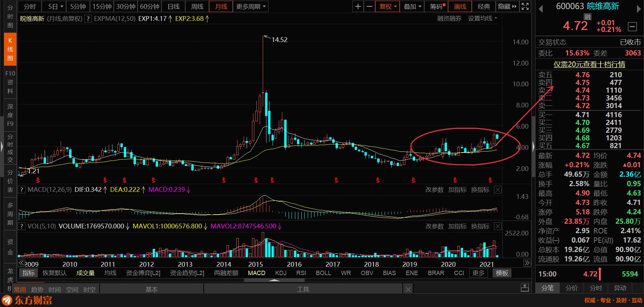Open the 工具 panel section
The height and width of the screenshot is (307, 644).
click(303, 289)
